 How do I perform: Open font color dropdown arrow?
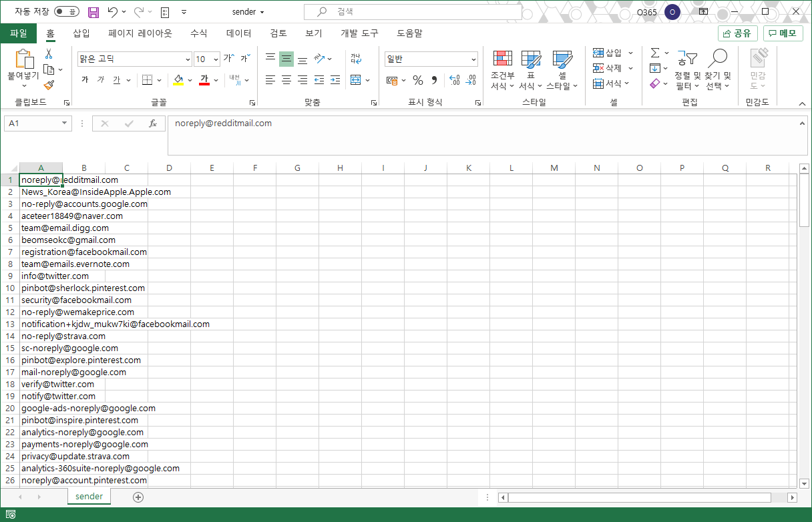tap(216, 80)
